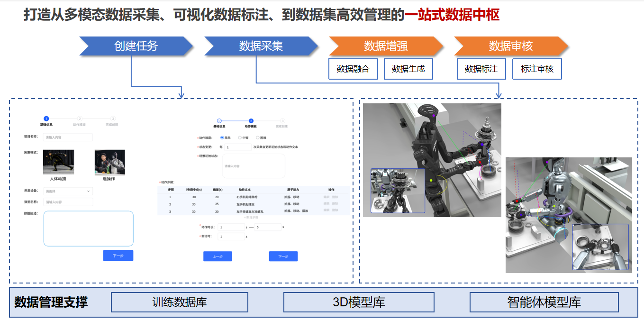Click the 数据描述 text area
Screen dimensions: 644x320
88,229
